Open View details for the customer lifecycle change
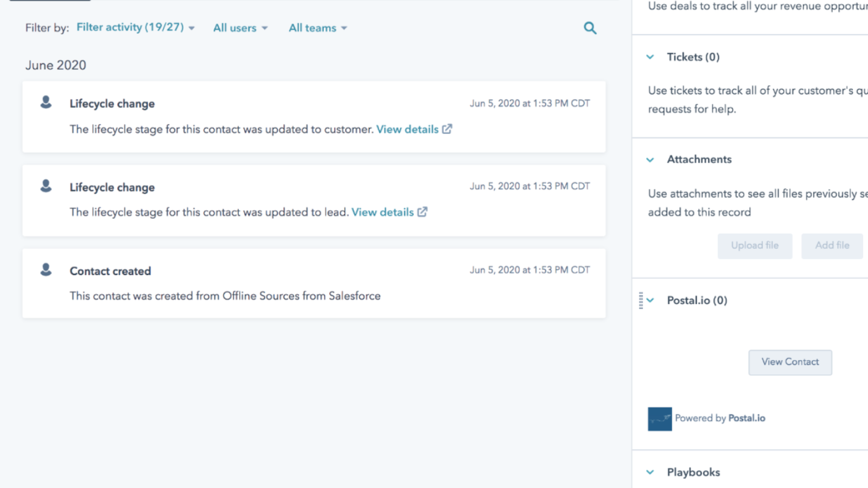The height and width of the screenshot is (488, 868). coord(408,129)
